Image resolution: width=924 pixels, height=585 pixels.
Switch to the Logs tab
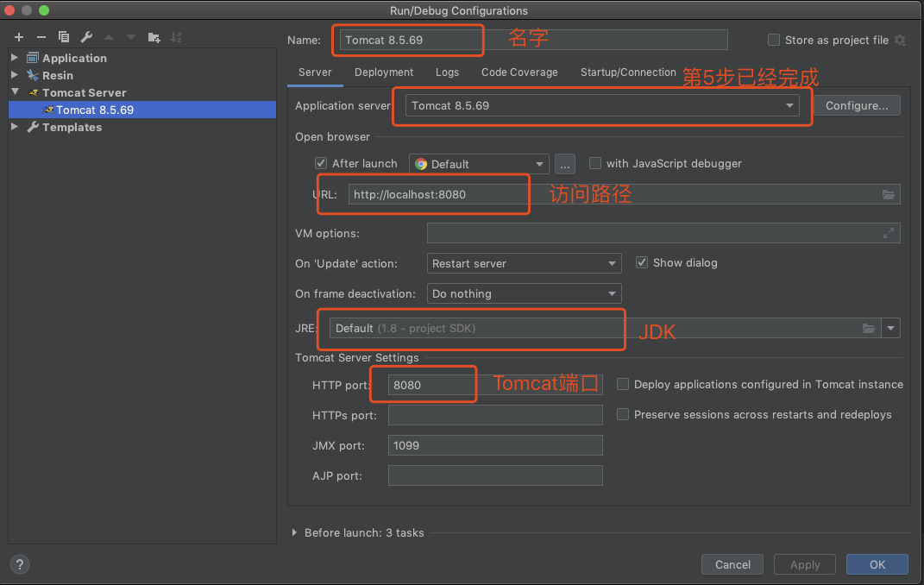(x=447, y=72)
